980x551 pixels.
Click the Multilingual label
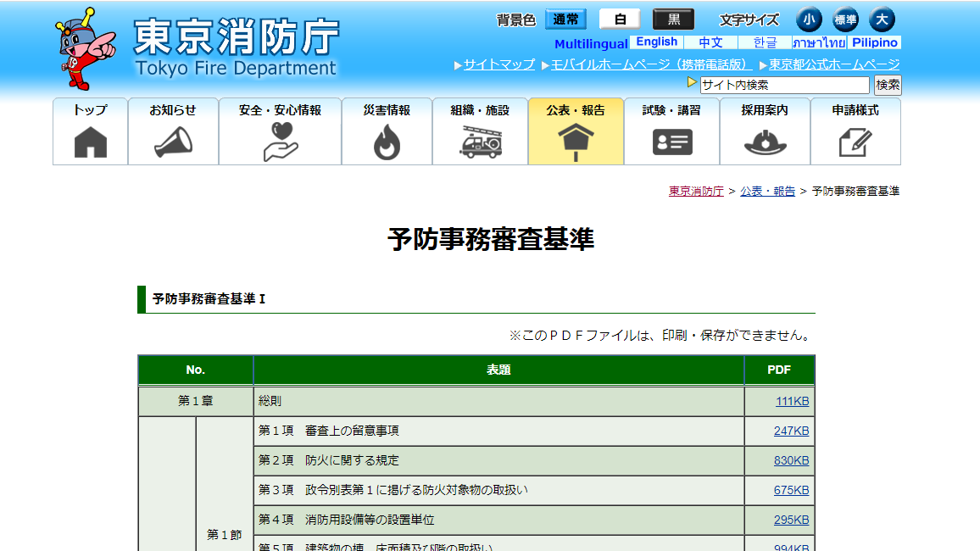coord(591,44)
